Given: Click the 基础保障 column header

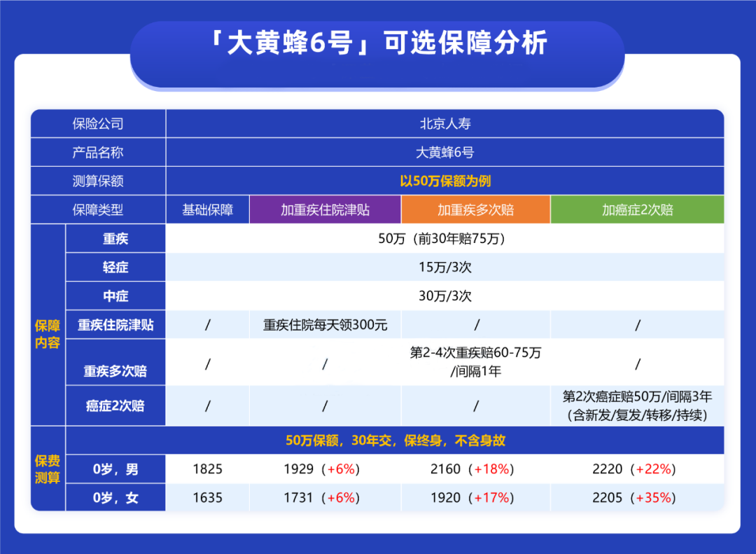Looking at the screenshot, I should [208, 209].
